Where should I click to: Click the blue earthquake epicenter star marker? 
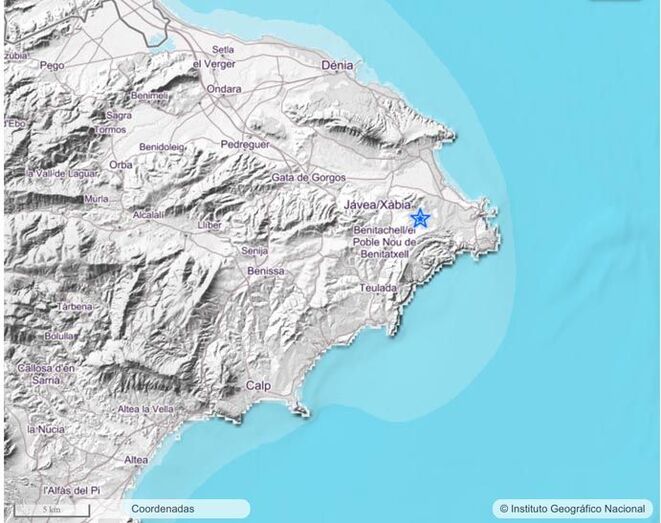pyautogui.click(x=420, y=218)
